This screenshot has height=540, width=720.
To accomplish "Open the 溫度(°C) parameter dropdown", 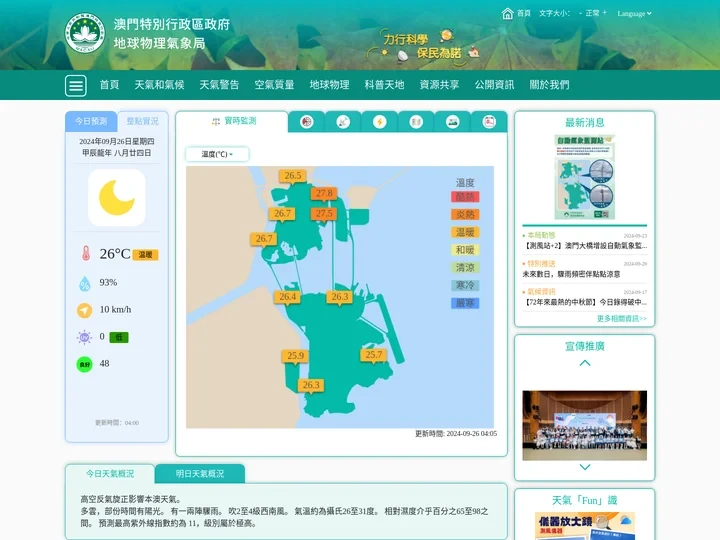I will [x=217, y=154].
